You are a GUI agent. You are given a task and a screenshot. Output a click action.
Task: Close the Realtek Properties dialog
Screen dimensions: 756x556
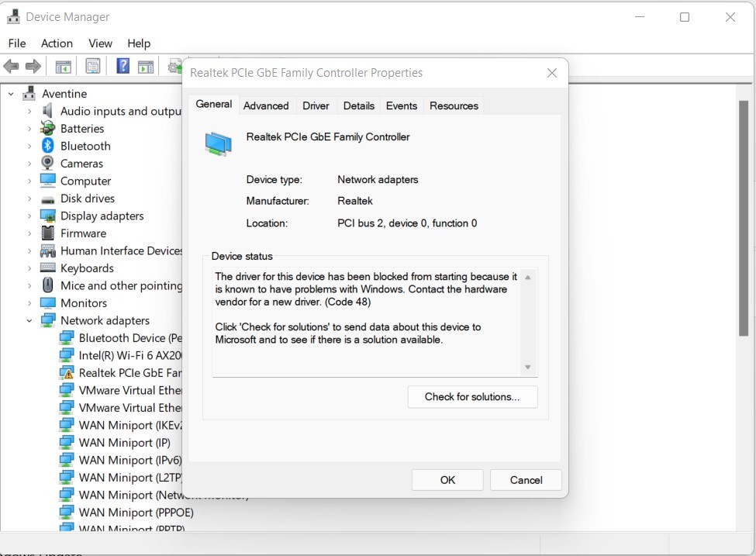[552, 73]
